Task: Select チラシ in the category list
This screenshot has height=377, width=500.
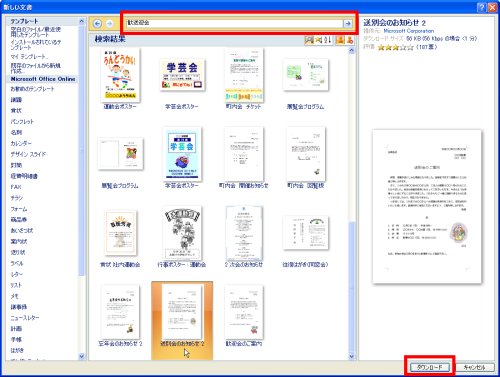Action: [x=17, y=198]
